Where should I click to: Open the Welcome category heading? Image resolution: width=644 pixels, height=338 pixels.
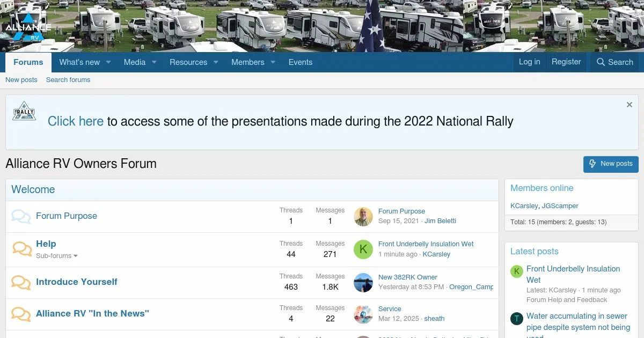[x=33, y=189]
